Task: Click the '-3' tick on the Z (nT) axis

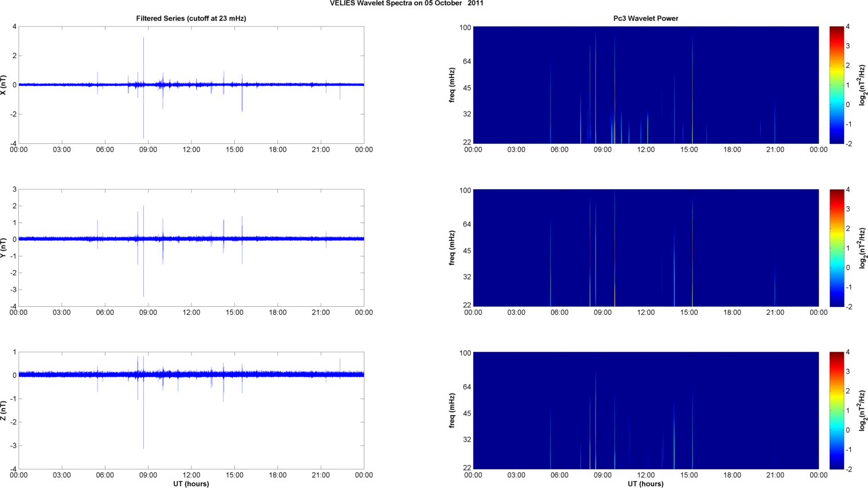Action: [13, 446]
